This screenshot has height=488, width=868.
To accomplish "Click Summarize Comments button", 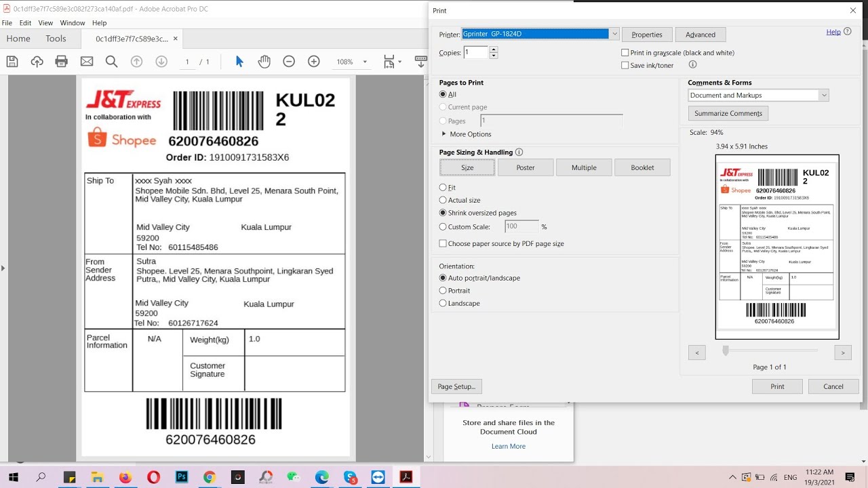I will [x=728, y=113].
